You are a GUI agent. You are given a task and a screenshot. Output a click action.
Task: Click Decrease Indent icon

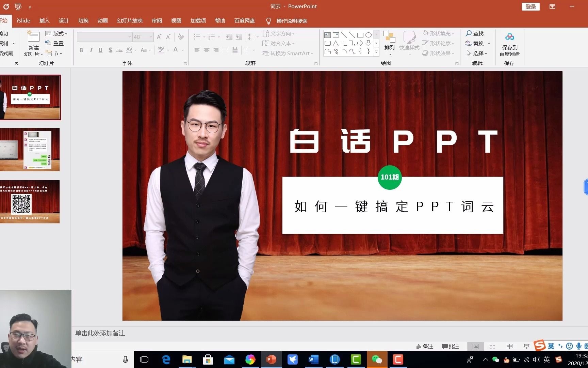click(229, 37)
